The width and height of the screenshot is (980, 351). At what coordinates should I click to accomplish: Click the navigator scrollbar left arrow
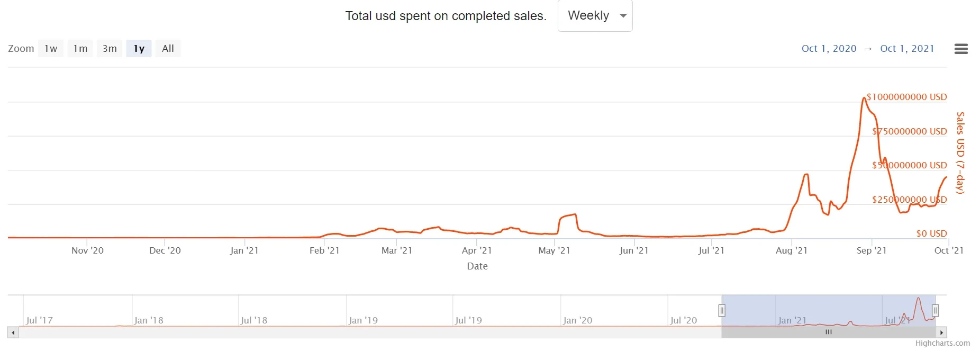pyautogui.click(x=13, y=333)
